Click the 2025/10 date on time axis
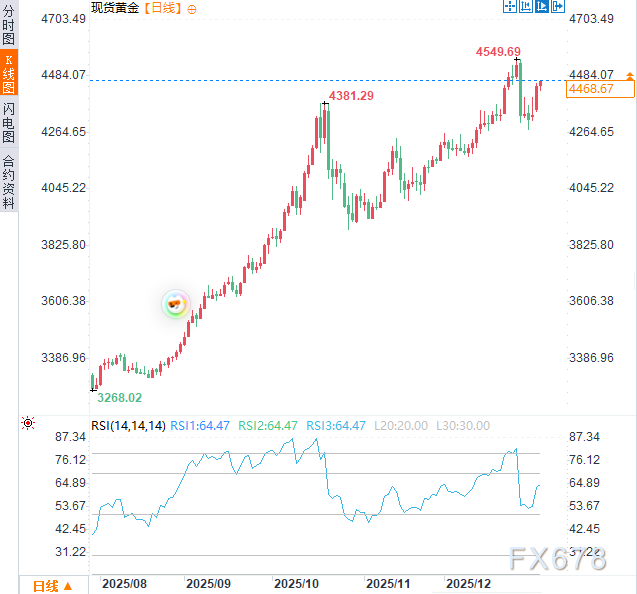637x594 pixels. (x=295, y=582)
